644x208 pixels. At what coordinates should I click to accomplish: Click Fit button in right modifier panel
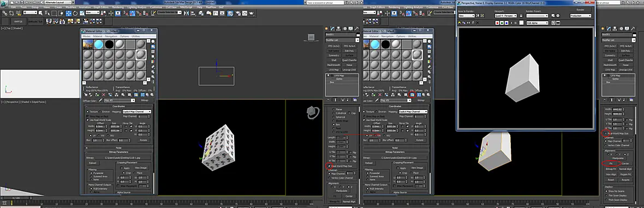point(611,163)
